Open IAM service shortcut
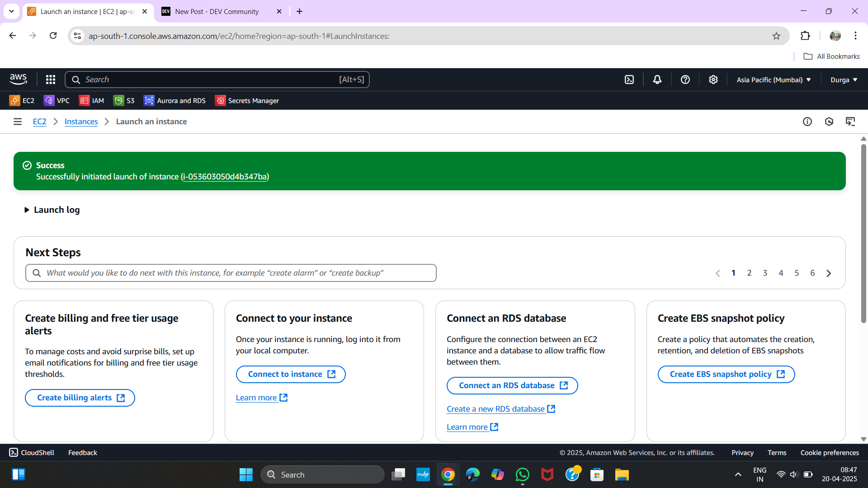The image size is (868, 488). click(91, 101)
